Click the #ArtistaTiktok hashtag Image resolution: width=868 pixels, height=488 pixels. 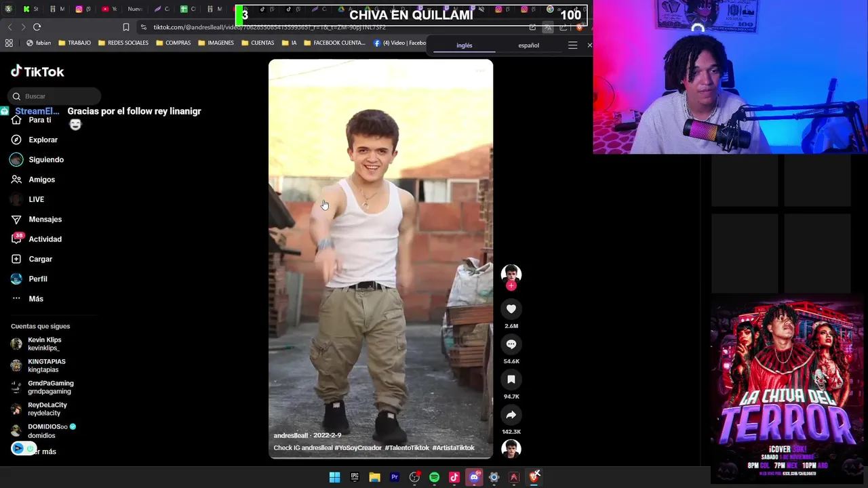[x=453, y=448]
